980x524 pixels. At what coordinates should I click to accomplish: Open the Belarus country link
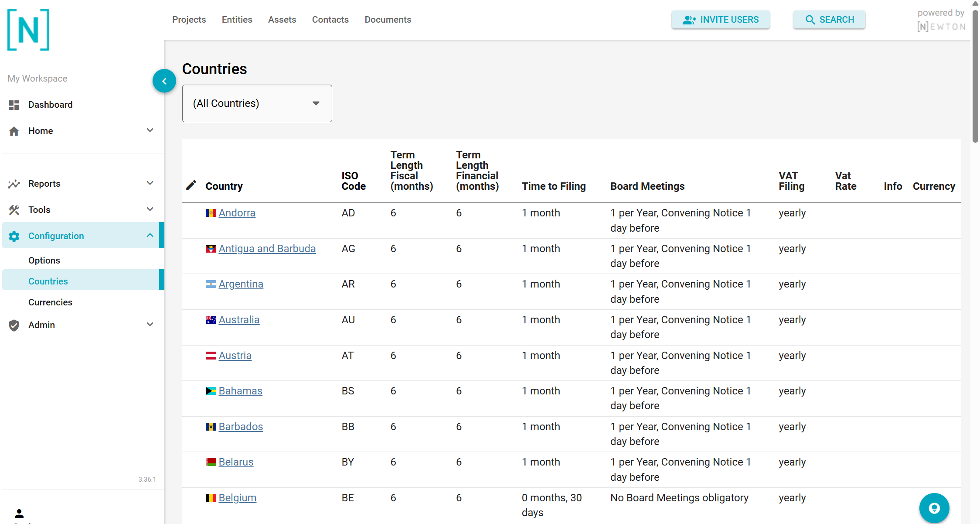pos(236,462)
